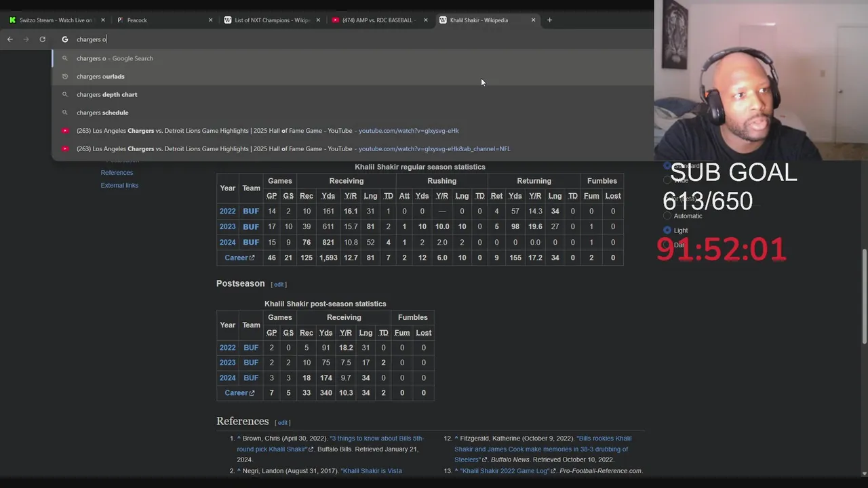Open the 2022 link in the post-season table

click(227, 348)
